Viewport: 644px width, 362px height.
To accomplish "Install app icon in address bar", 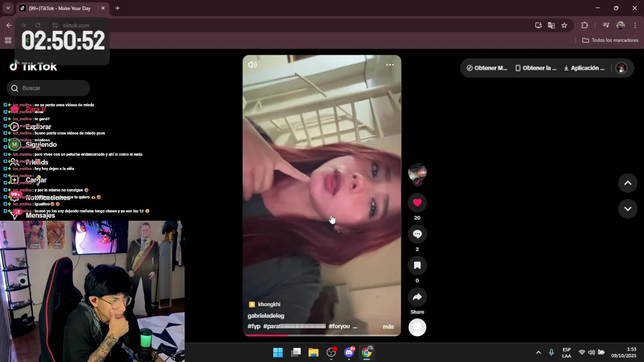I will (538, 25).
